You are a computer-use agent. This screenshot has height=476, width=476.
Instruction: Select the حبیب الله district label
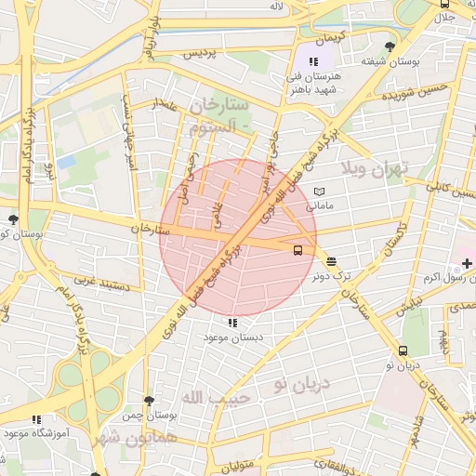(x=216, y=398)
